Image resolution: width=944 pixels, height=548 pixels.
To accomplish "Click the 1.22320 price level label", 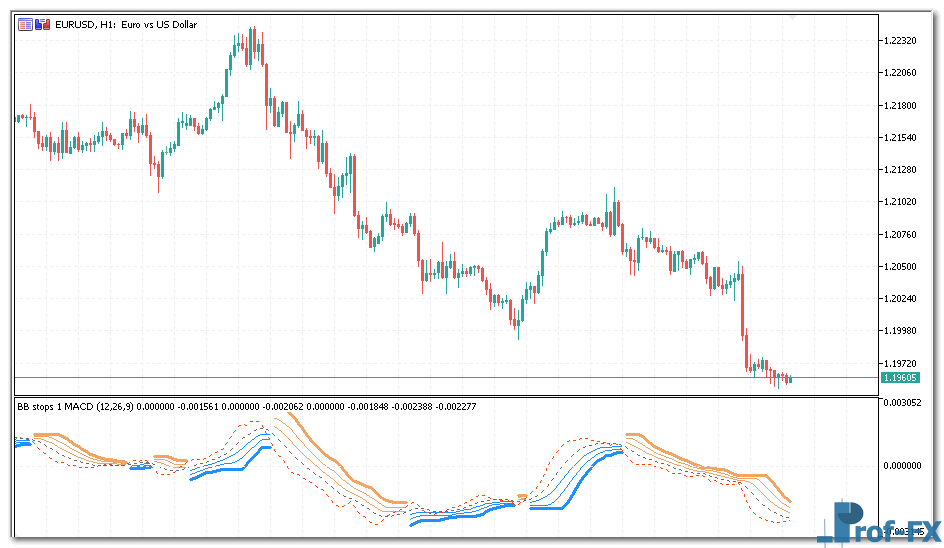I will [902, 40].
